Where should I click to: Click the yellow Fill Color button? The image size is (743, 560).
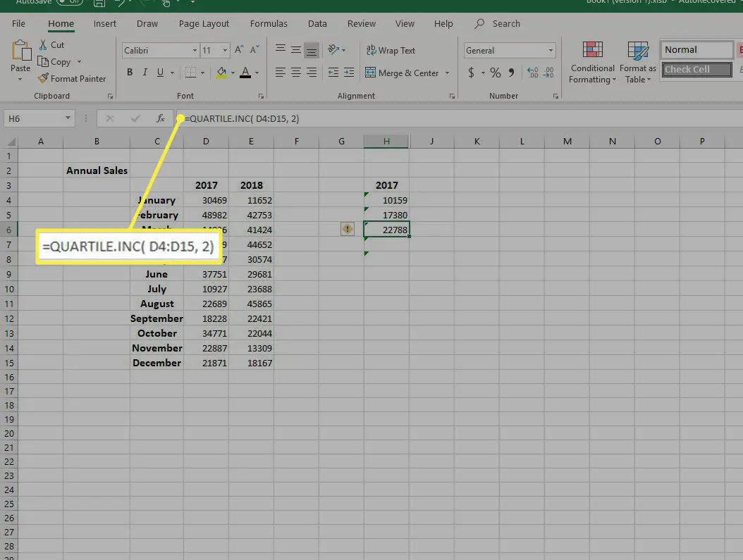click(x=221, y=73)
